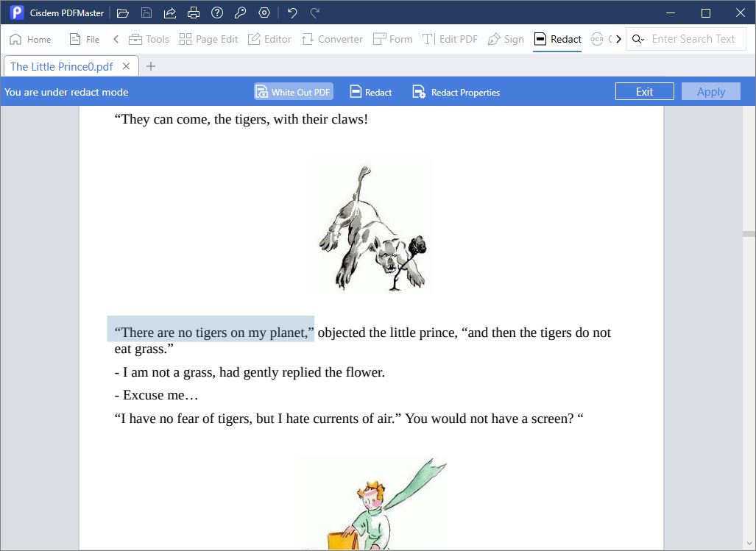Screen dimensions: 756x551
Task: Open help via question mark icon
Action: click(x=217, y=13)
